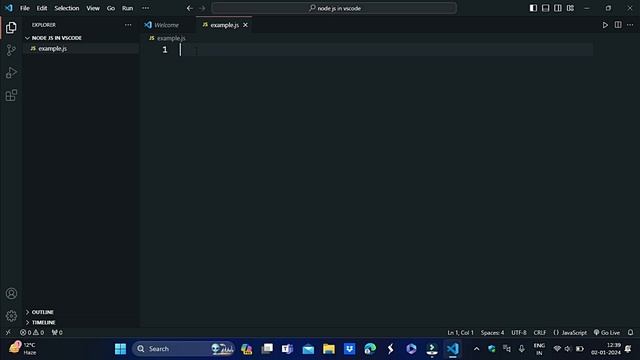
Task: Open the remote window indicator in status bar
Action: pyautogui.click(x=8, y=332)
